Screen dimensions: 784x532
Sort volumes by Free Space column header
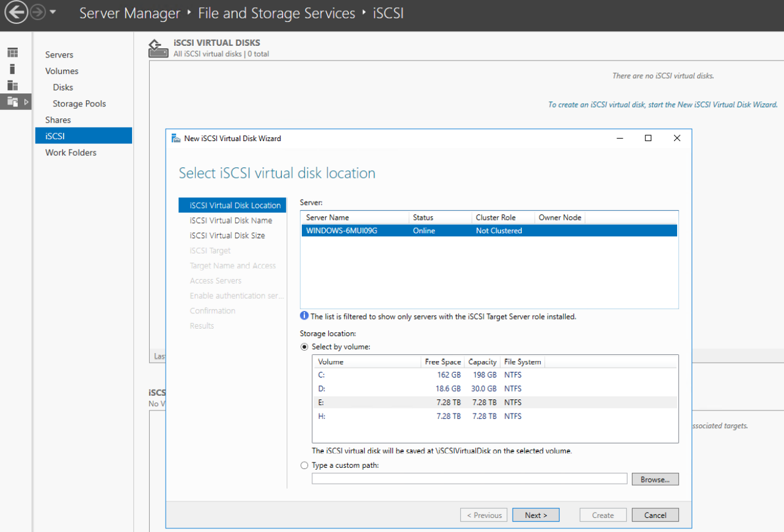(x=442, y=362)
